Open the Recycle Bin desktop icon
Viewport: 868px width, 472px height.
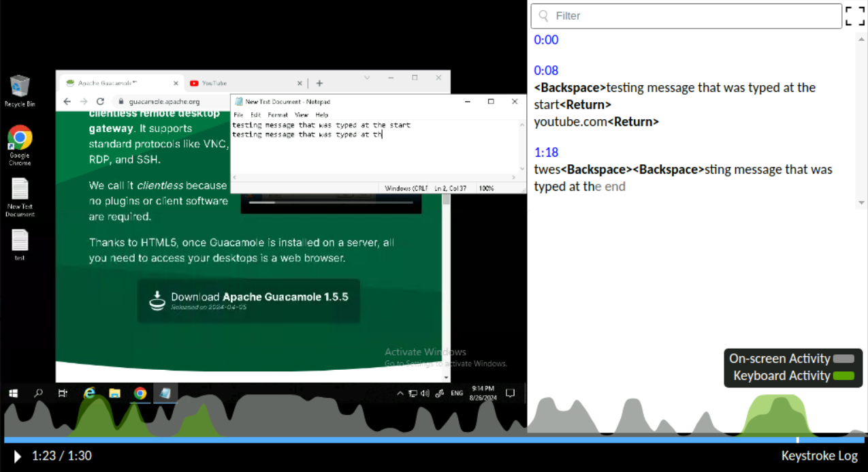[x=20, y=87]
